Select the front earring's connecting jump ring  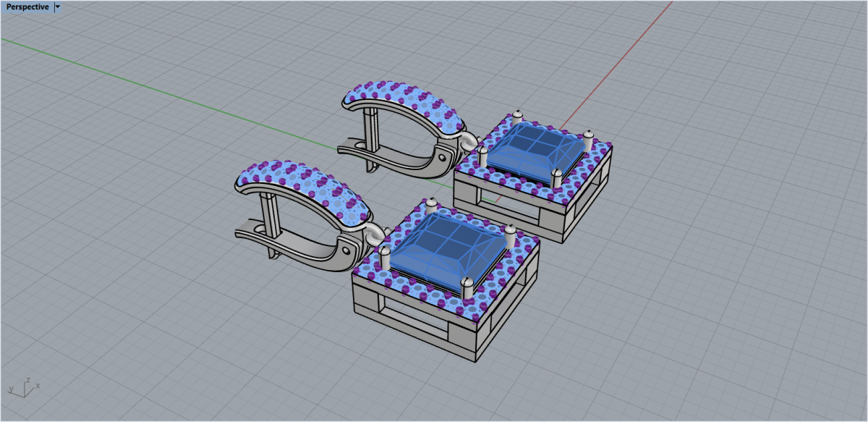(374, 232)
